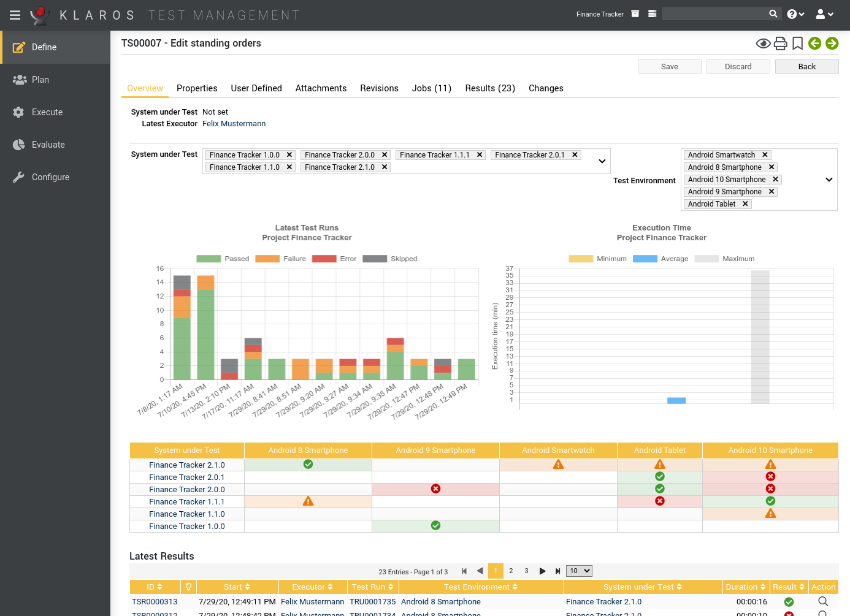Switch to the Results (23) tab
The height and width of the screenshot is (616, 850).
pyautogui.click(x=490, y=88)
